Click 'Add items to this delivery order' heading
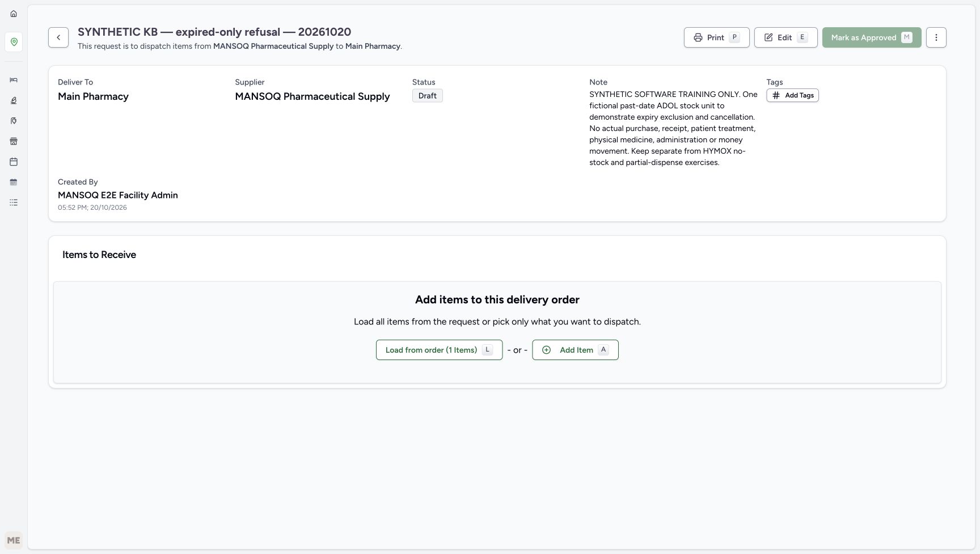Screen dimensions: 980x554 (x=497, y=299)
